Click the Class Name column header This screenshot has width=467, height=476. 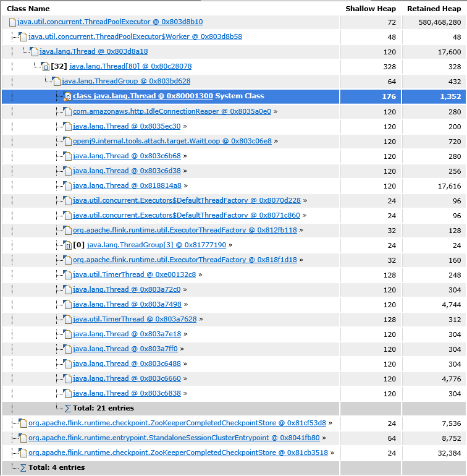click(x=28, y=9)
